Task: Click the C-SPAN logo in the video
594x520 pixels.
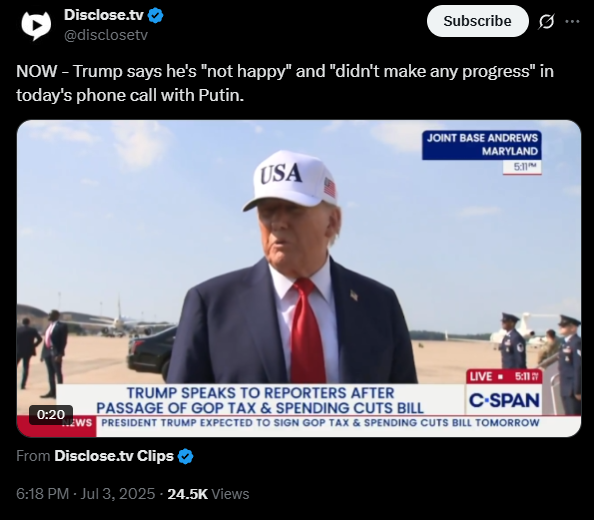Action: [x=504, y=400]
